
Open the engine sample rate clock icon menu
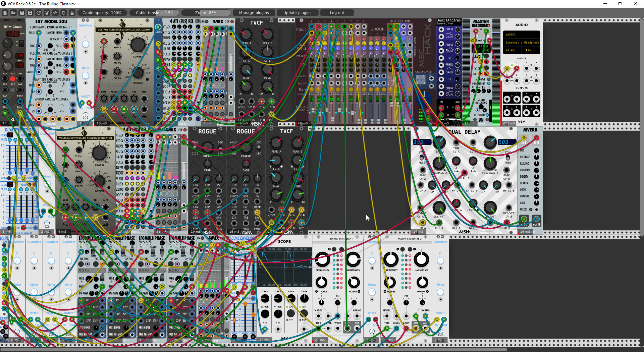click(x=64, y=13)
